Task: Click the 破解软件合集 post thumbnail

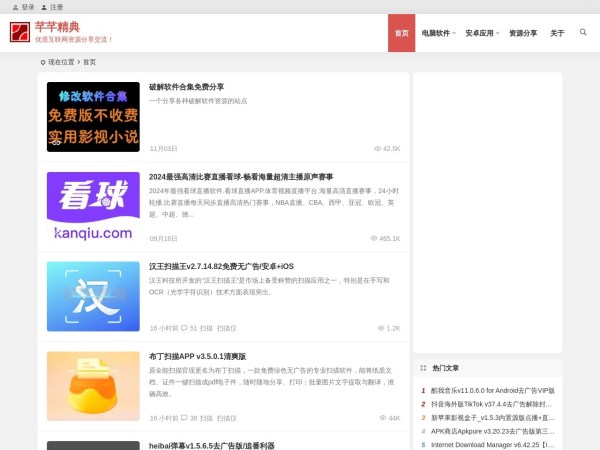Action: click(93, 117)
